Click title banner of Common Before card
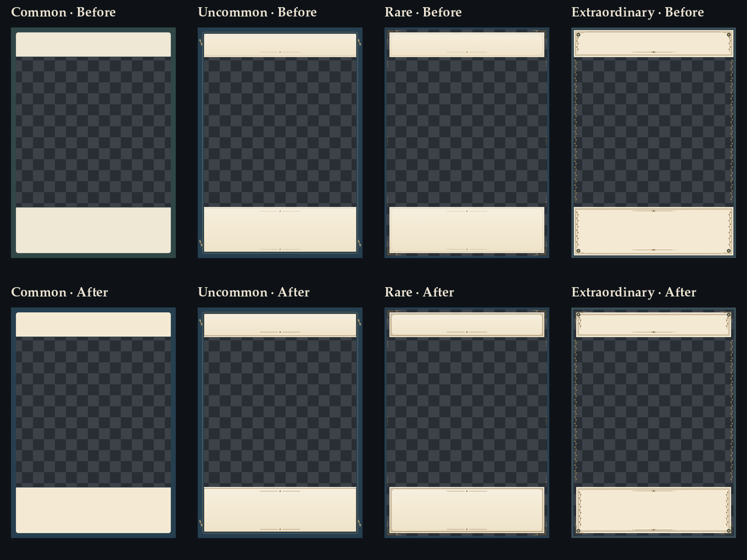 93,44
